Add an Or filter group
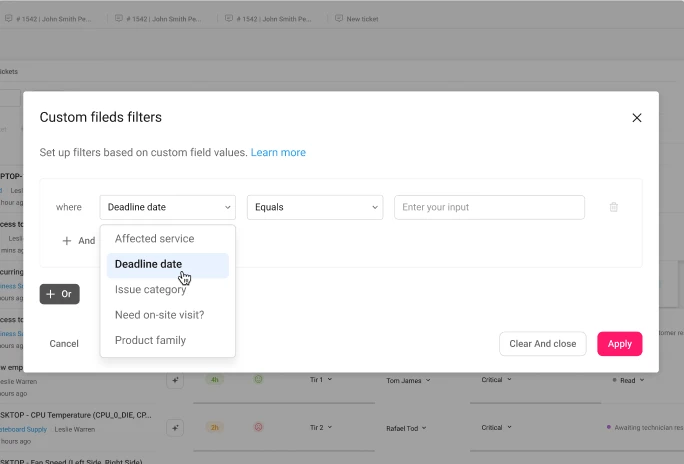The height and width of the screenshot is (464, 684). (x=59, y=294)
